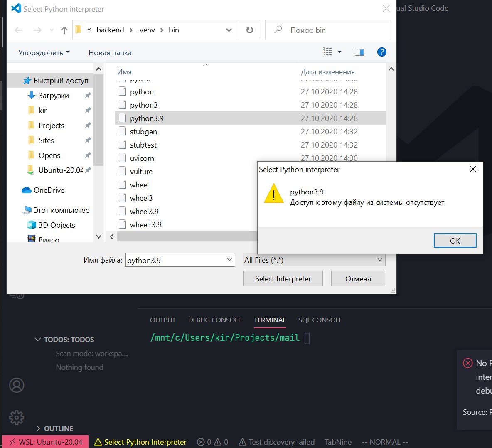Viewport: 492px width, 448px height.
Task: Sort files by Дата изменения column
Action: pyautogui.click(x=327, y=72)
